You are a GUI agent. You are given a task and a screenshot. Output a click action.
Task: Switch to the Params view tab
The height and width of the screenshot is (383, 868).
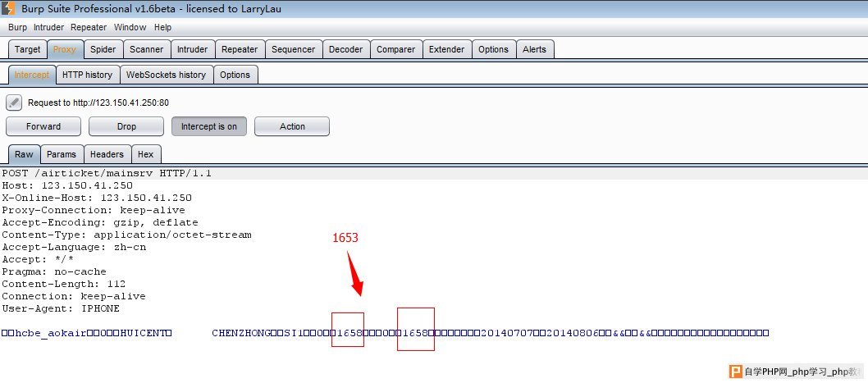pos(62,154)
